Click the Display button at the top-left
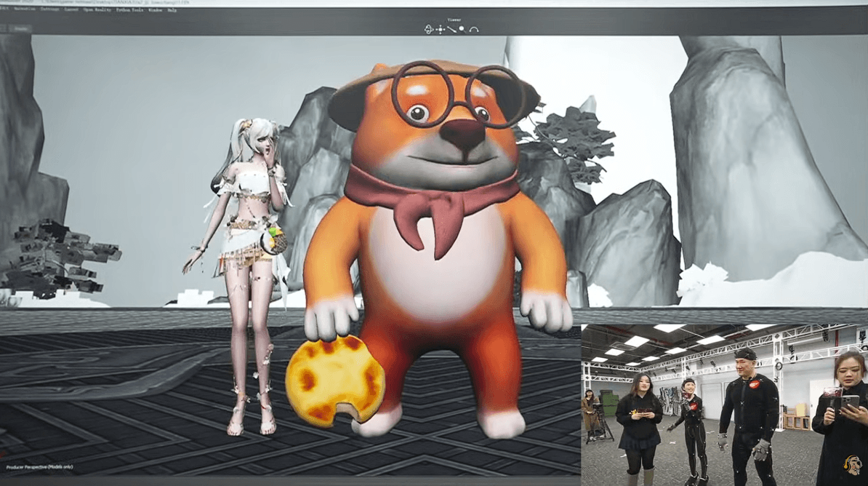 (x=20, y=28)
